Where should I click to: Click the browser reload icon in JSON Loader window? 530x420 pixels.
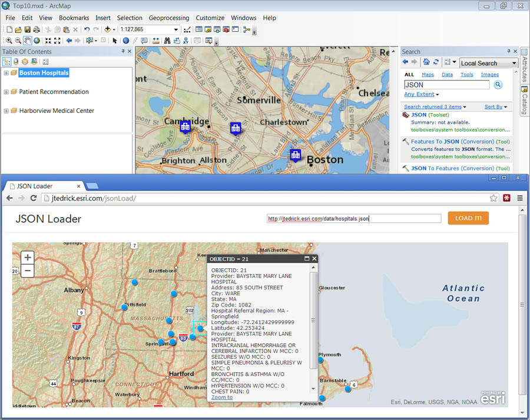pyautogui.click(x=33, y=198)
